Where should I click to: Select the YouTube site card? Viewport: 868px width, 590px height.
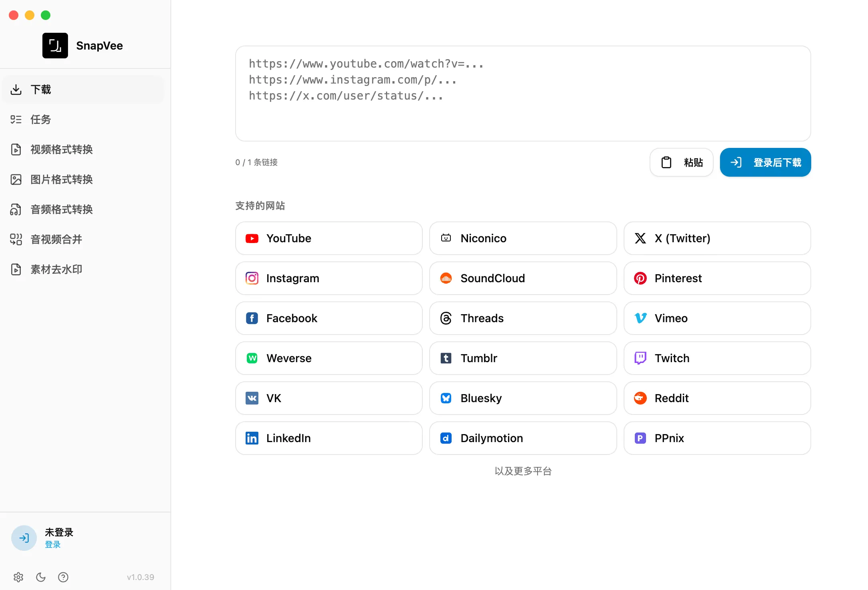(329, 238)
